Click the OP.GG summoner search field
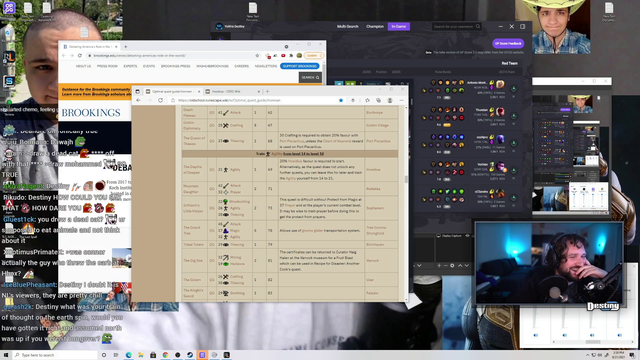The image size is (640, 360). pyautogui.click(x=456, y=27)
